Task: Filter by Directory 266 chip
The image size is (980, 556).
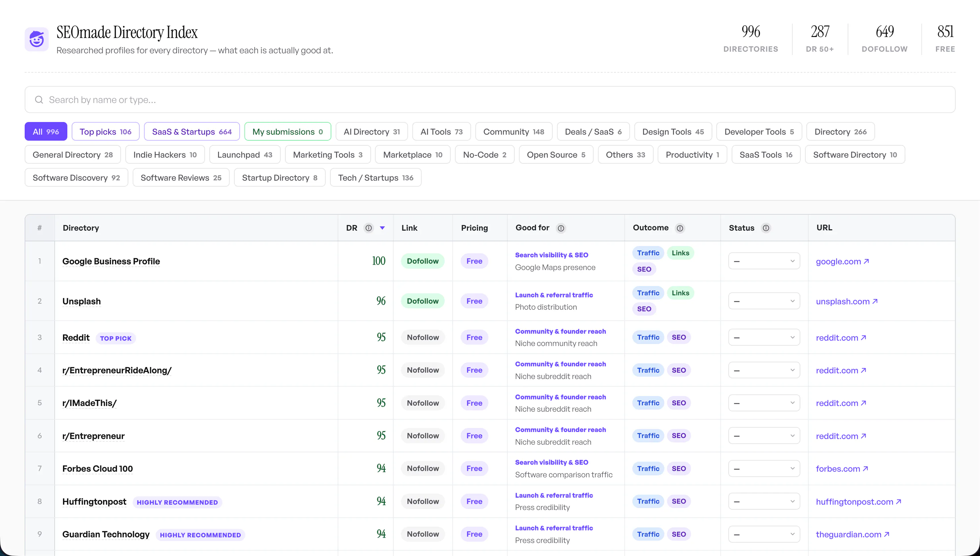Action: coord(840,132)
